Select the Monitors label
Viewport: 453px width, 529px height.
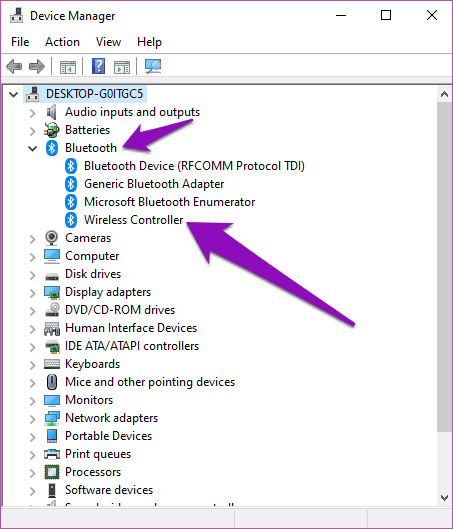89,400
